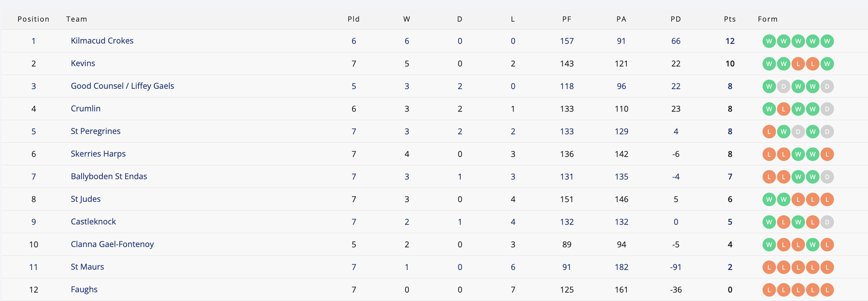Open the Kilmacud Crokes team link

coord(102,41)
